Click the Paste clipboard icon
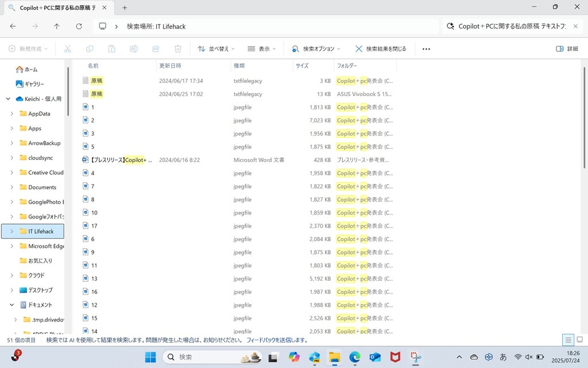This screenshot has height=368, width=588. click(x=112, y=49)
